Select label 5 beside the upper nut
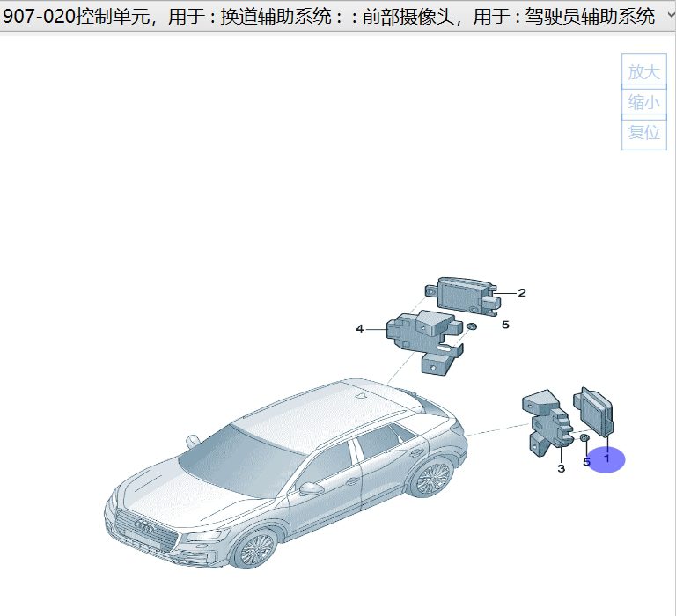Image resolution: width=676 pixels, height=616 pixels. (505, 326)
